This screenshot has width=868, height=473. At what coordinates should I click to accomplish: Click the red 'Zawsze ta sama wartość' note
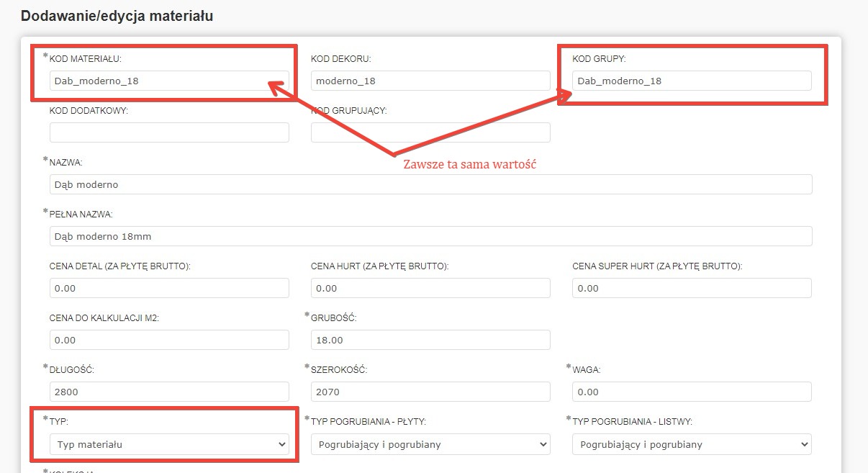pos(470,165)
